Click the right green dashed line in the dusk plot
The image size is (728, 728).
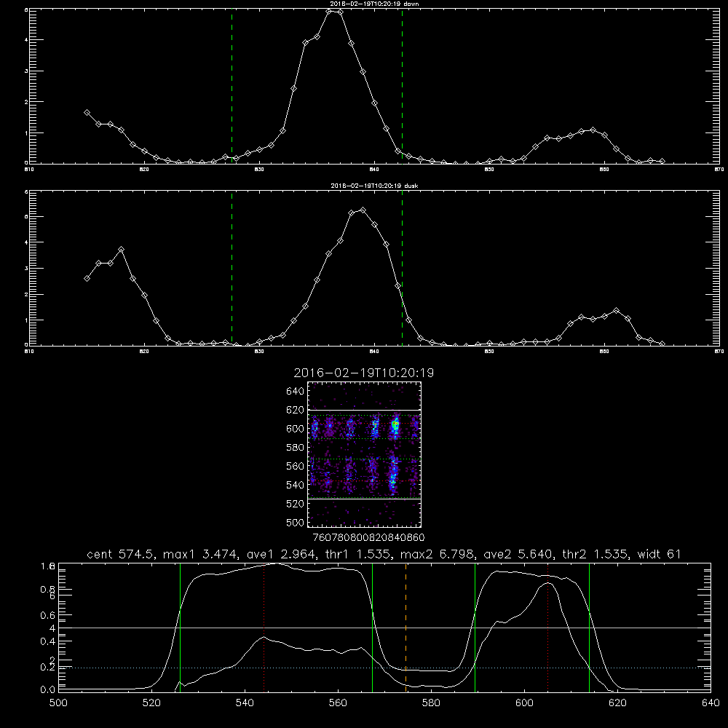(402, 268)
